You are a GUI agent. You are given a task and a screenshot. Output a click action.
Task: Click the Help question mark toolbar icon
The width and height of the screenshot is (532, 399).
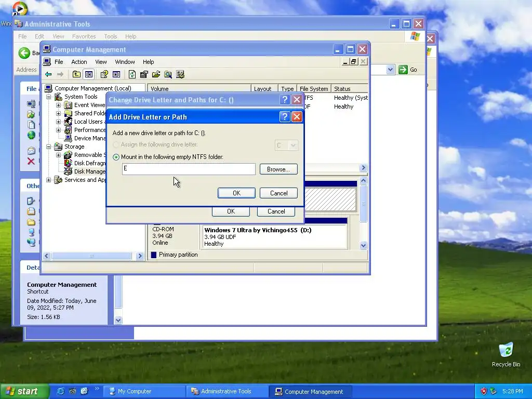pos(104,74)
